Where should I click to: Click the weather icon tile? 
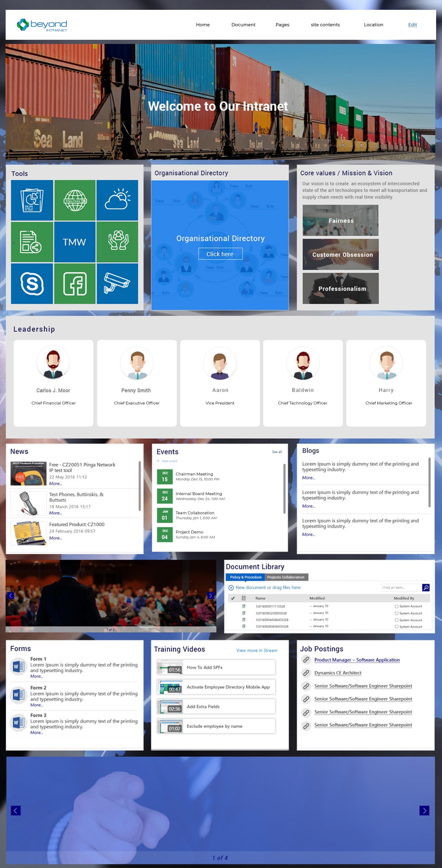[x=118, y=199]
